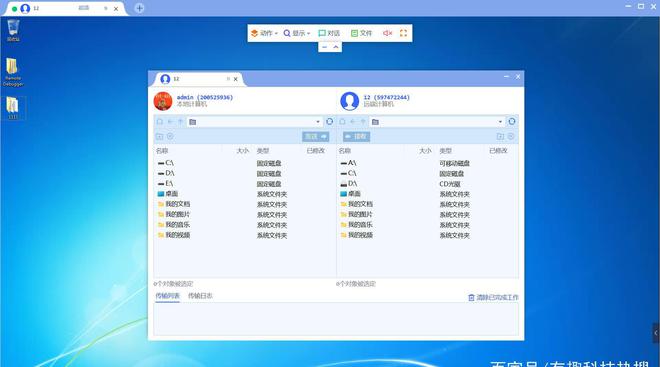660x367 pixels.
Task: Expand the remote path dropdown arrow
Action: coord(500,122)
